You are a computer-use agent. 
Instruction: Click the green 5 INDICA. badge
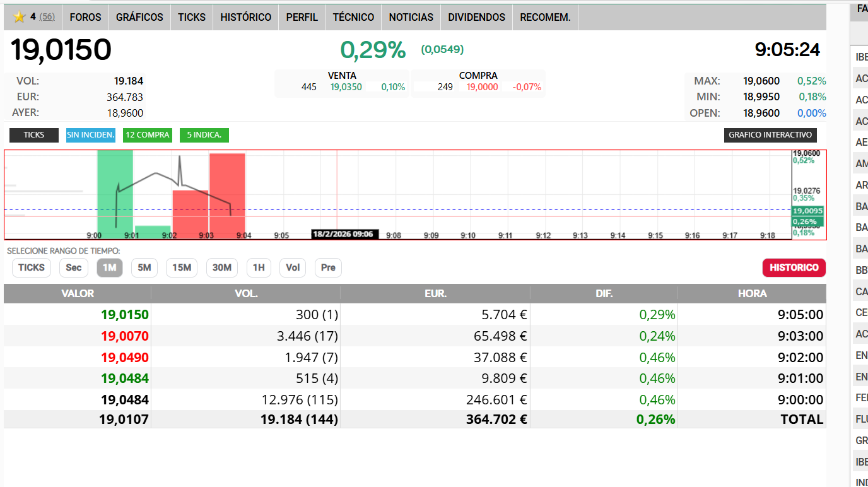(x=204, y=135)
